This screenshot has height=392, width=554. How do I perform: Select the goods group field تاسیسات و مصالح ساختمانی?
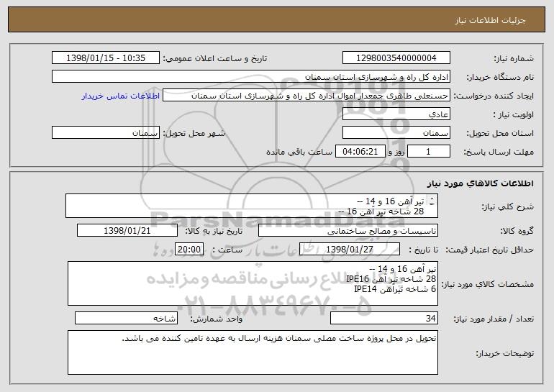tap(348, 230)
